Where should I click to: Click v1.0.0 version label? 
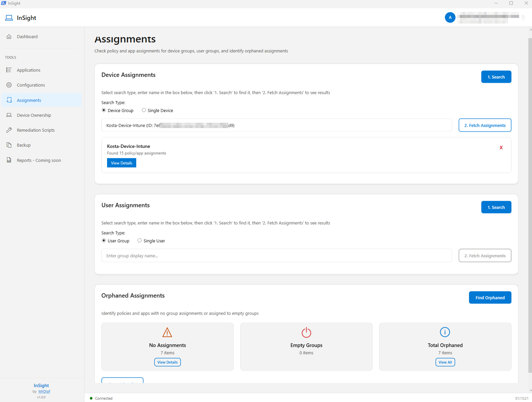pyautogui.click(x=41, y=397)
